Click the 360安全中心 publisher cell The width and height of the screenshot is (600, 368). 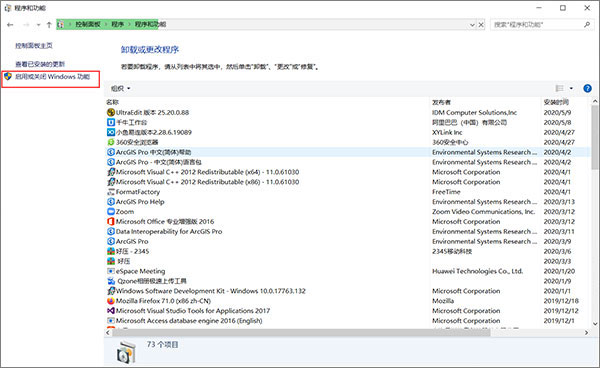click(450, 142)
